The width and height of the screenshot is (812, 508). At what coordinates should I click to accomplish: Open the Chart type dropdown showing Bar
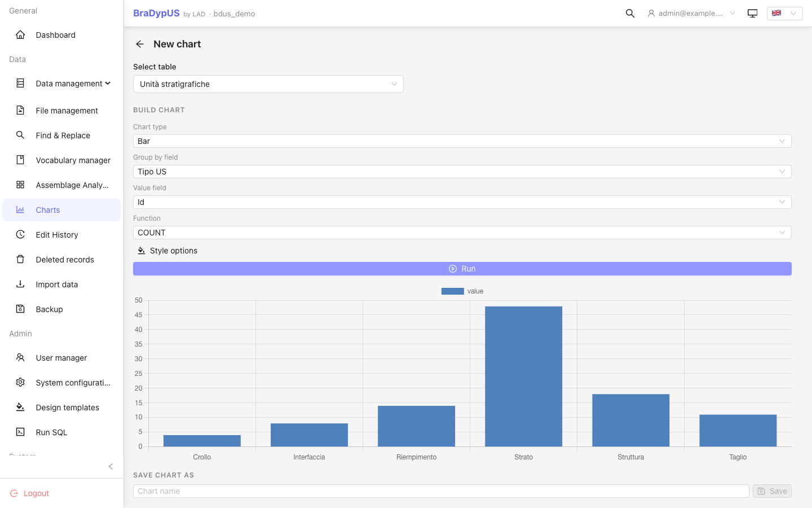coord(462,141)
